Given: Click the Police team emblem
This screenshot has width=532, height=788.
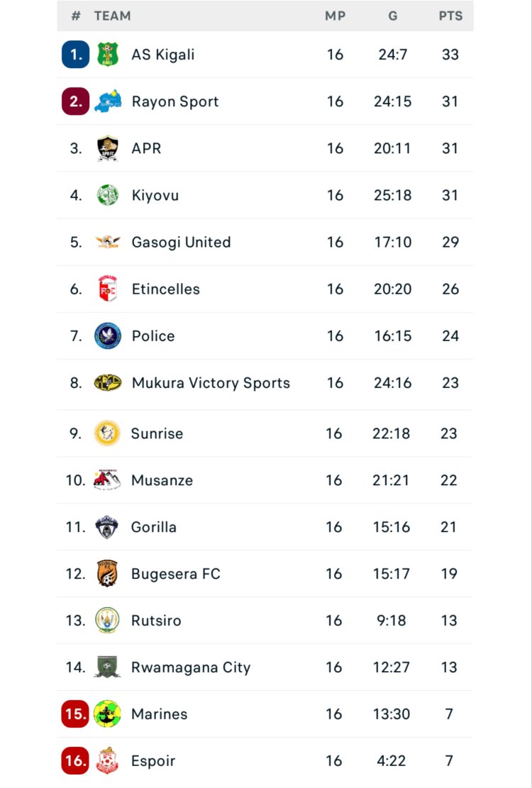Looking at the screenshot, I should coord(108,335).
